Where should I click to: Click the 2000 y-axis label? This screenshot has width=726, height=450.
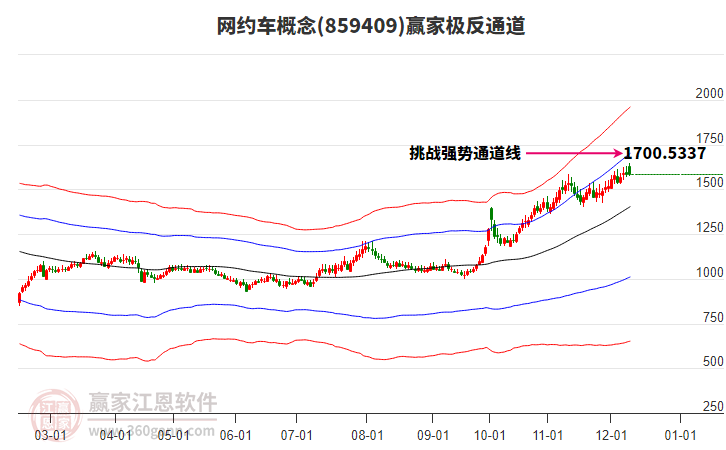click(709, 94)
